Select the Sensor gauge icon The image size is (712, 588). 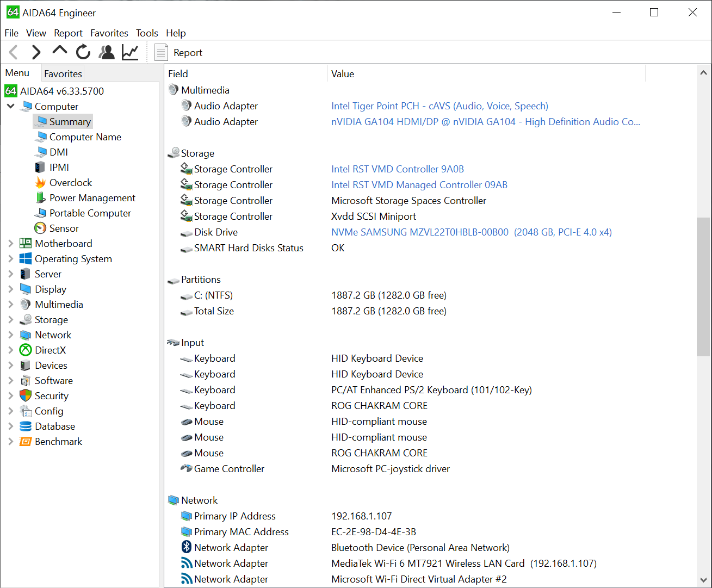click(x=40, y=228)
